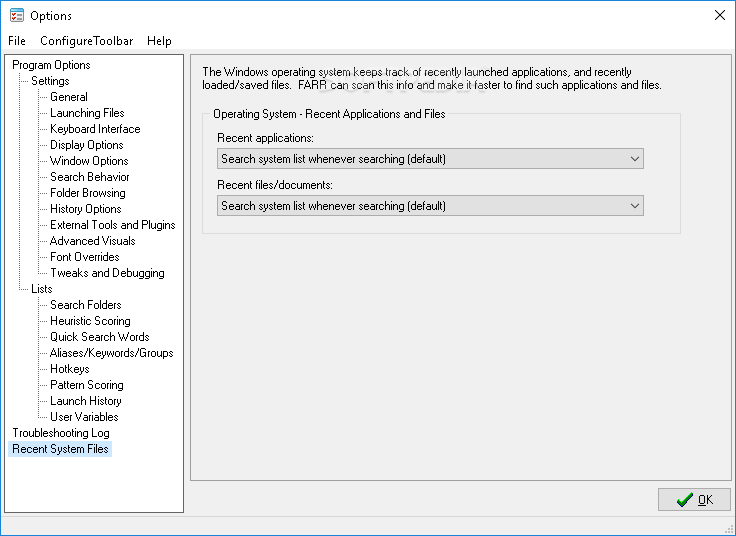Open Display Options page
The image size is (736, 536).
click(x=87, y=145)
